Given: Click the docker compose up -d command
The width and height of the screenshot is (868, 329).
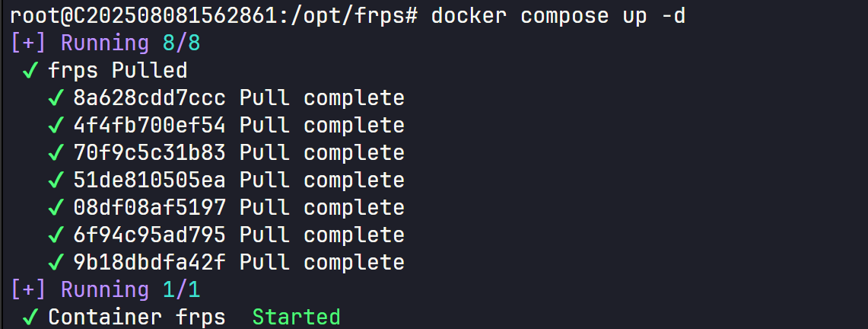Looking at the screenshot, I should tap(558, 16).
